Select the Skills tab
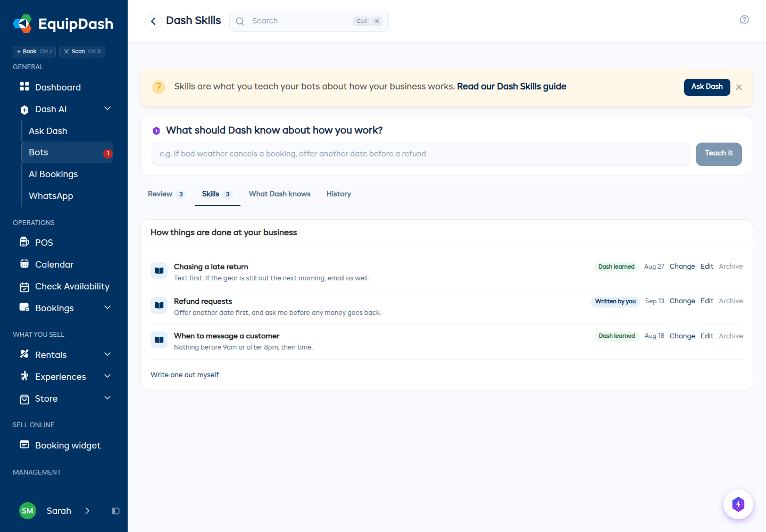Image resolution: width=766 pixels, height=532 pixels. coord(218,194)
